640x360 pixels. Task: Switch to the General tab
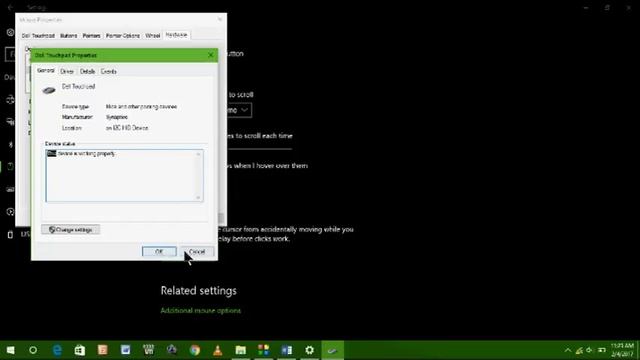[x=46, y=71]
